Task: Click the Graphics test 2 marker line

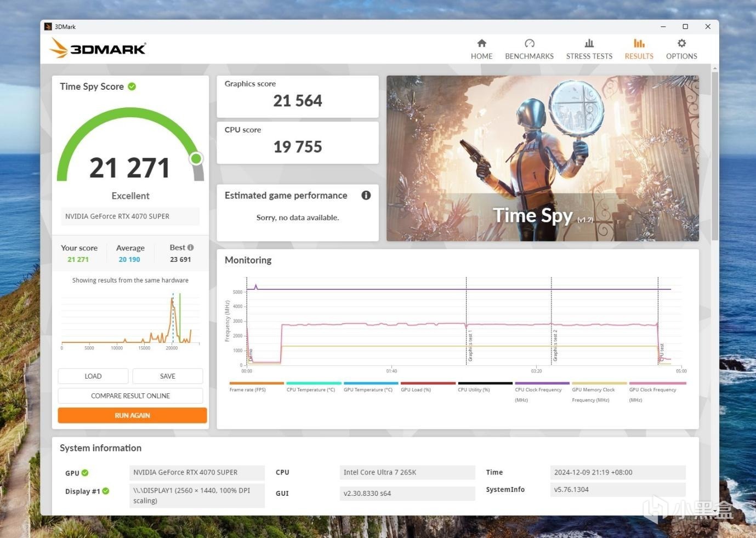Action: point(552,320)
